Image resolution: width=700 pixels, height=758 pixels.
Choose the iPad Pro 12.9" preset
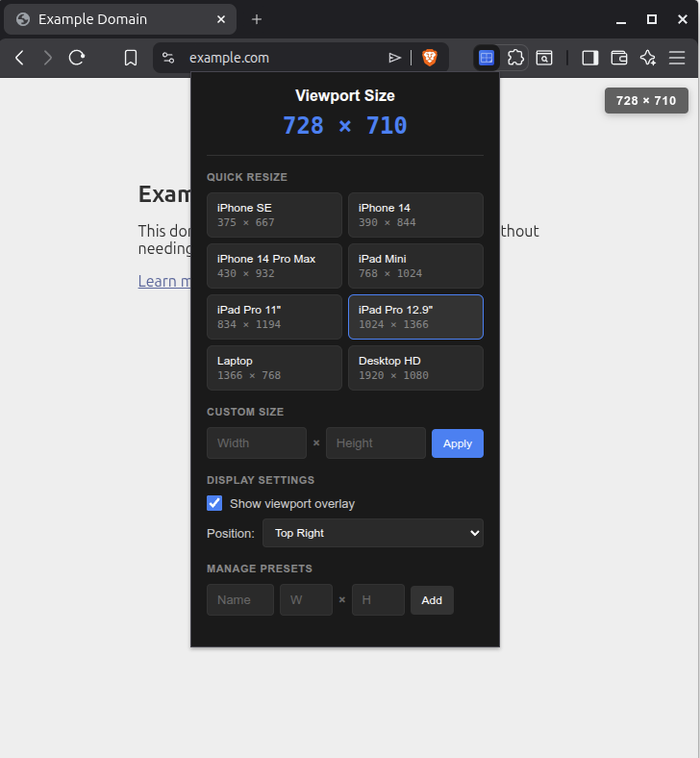point(415,317)
